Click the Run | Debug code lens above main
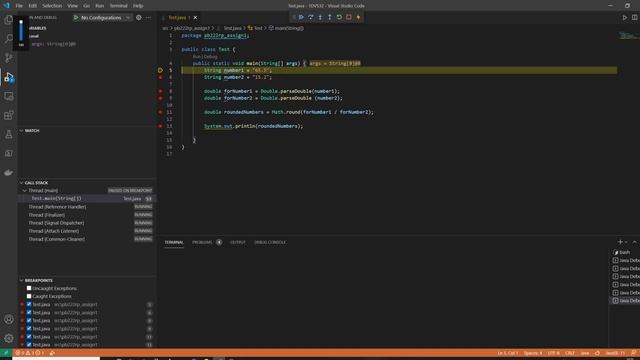 [205, 56]
